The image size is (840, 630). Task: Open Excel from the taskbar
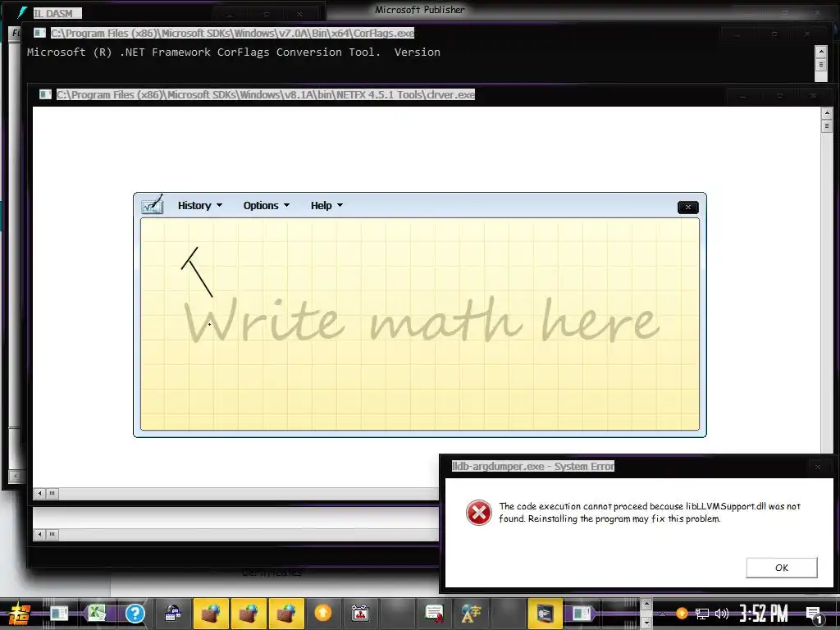[x=97, y=613]
